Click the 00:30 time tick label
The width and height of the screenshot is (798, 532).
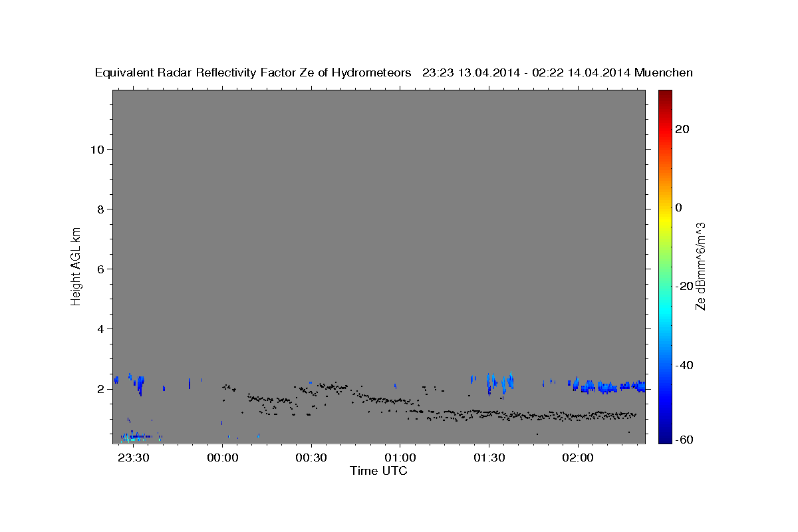[x=311, y=458]
